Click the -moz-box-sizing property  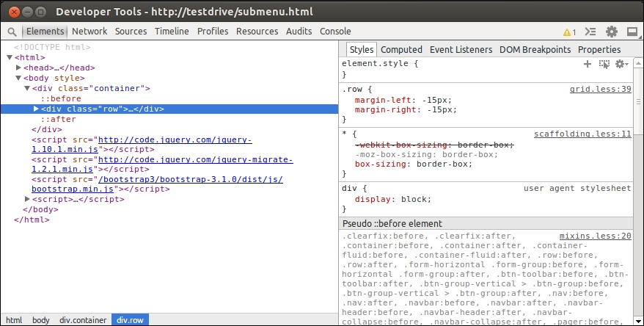[395, 155]
